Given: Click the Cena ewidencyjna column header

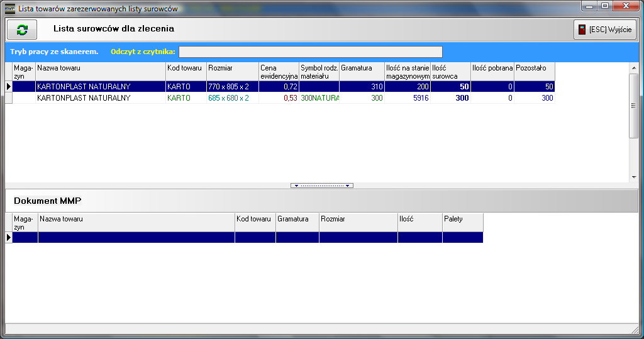Looking at the screenshot, I should (x=278, y=71).
